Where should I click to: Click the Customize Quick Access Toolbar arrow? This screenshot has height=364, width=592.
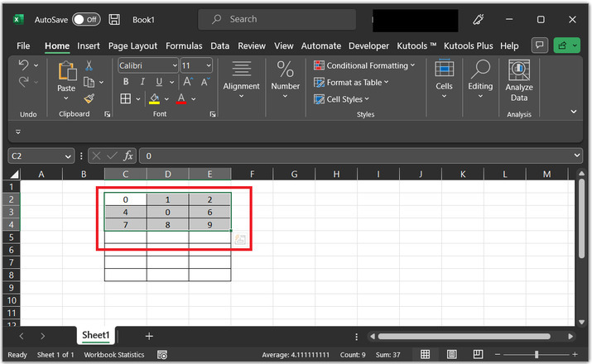18,132
